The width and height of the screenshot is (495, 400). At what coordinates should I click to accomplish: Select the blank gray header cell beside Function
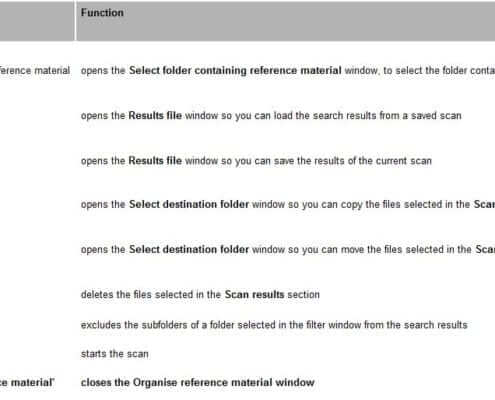click(37, 21)
